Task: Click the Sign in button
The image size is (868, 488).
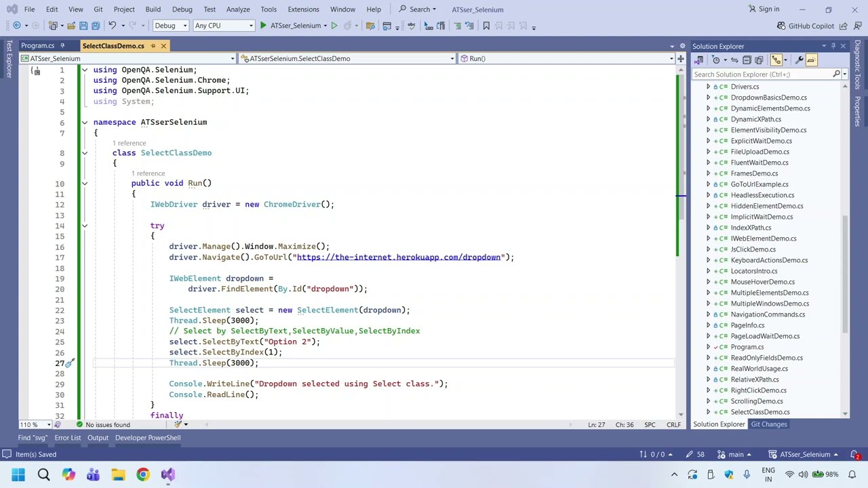Action: click(x=764, y=9)
